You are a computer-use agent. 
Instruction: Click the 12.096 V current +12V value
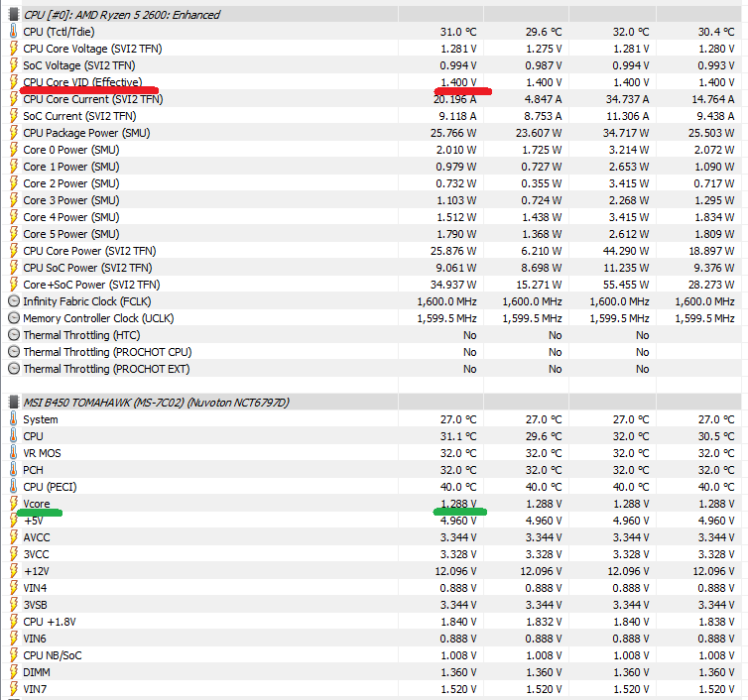[455, 571]
